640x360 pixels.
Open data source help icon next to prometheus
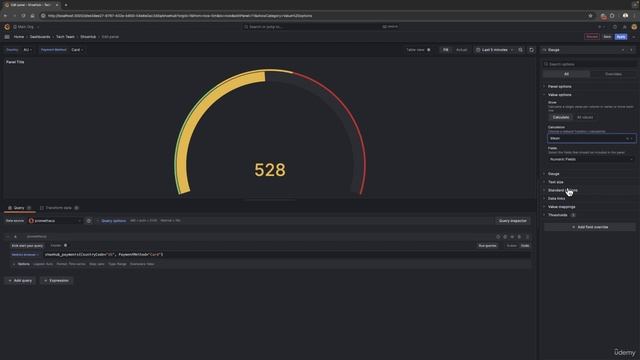pyautogui.click(x=89, y=221)
